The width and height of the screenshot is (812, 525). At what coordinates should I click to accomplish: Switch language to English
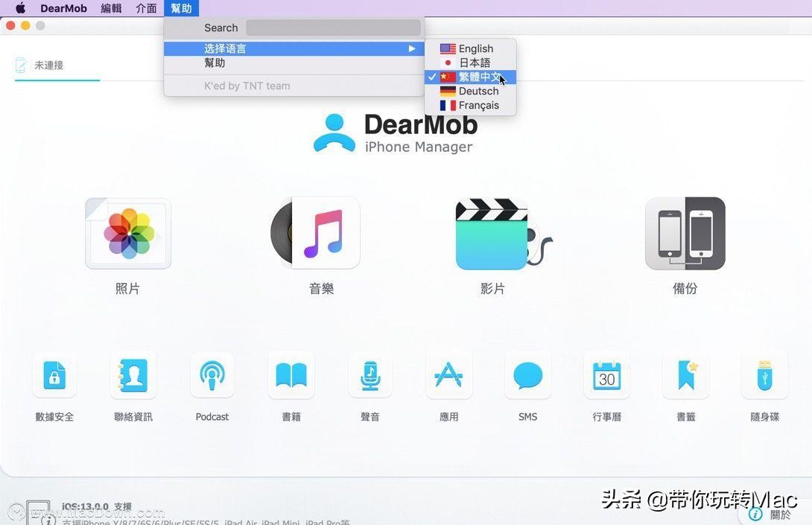point(475,48)
